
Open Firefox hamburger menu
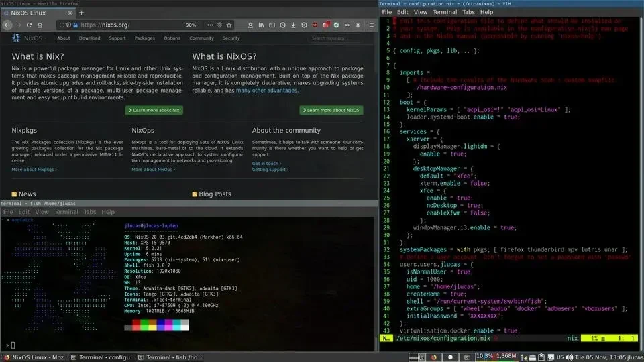coord(371,25)
